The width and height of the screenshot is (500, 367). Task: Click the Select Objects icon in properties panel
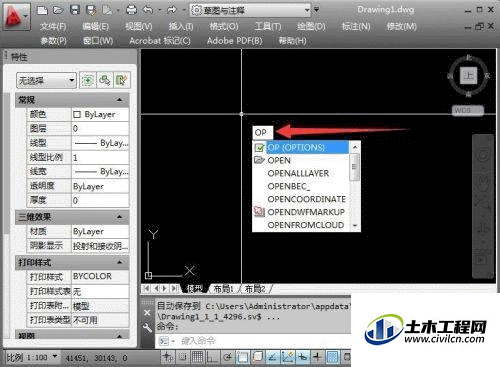click(105, 80)
